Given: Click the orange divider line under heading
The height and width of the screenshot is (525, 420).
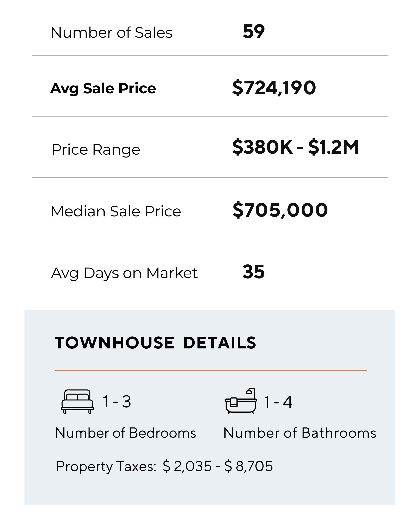Looking at the screenshot, I should 211,370.
